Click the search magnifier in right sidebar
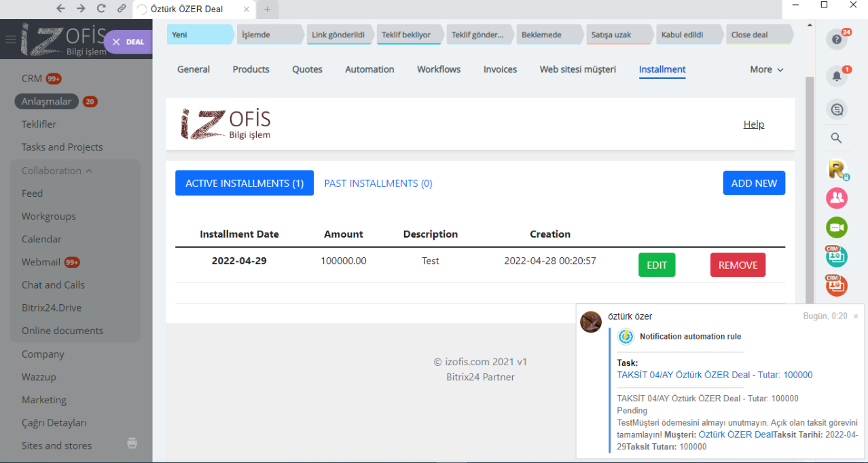 point(836,138)
